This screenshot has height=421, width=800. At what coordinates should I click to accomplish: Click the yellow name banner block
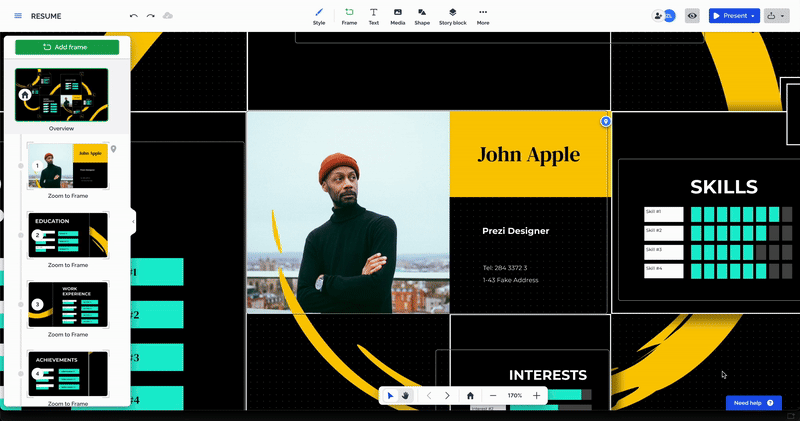coord(529,155)
